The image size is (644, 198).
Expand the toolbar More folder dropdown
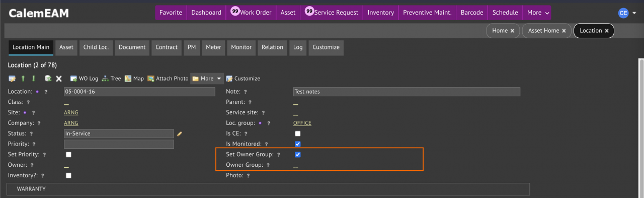click(207, 79)
